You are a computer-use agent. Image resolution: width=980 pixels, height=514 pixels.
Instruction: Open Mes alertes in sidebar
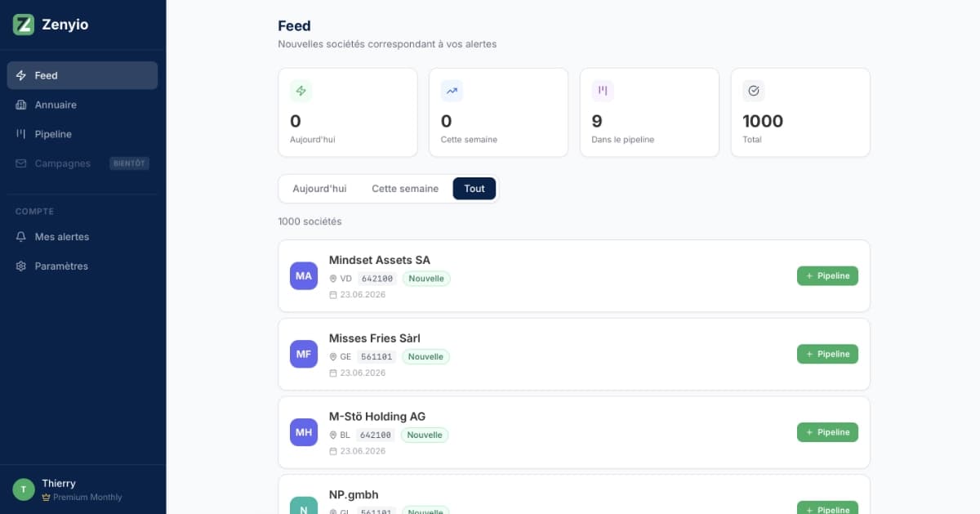pyautogui.click(x=82, y=237)
